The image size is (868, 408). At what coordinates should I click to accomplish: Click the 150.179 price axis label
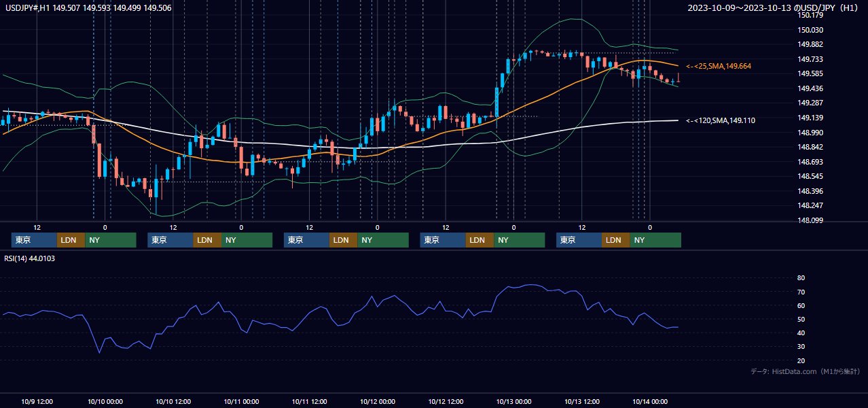tap(810, 15)
